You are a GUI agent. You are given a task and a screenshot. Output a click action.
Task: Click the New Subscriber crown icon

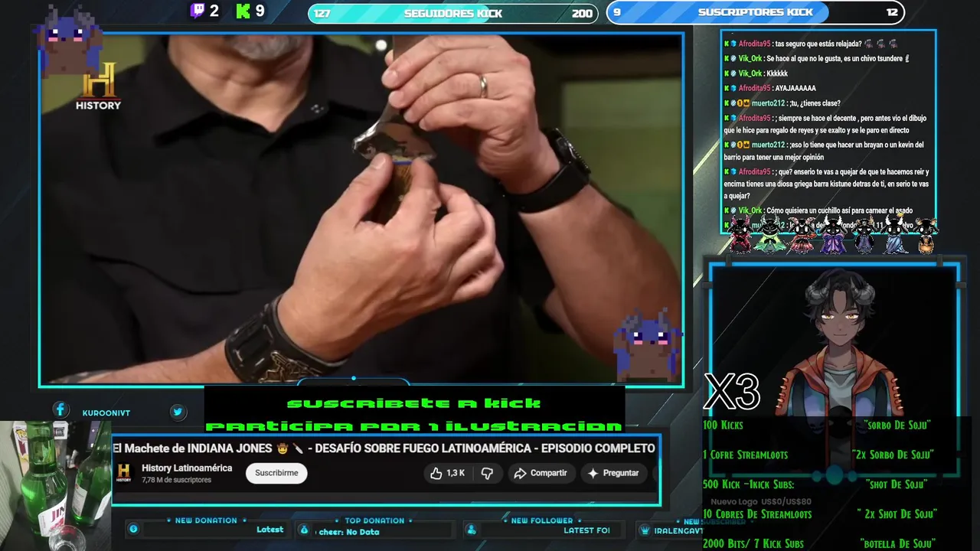coord(645,530)
